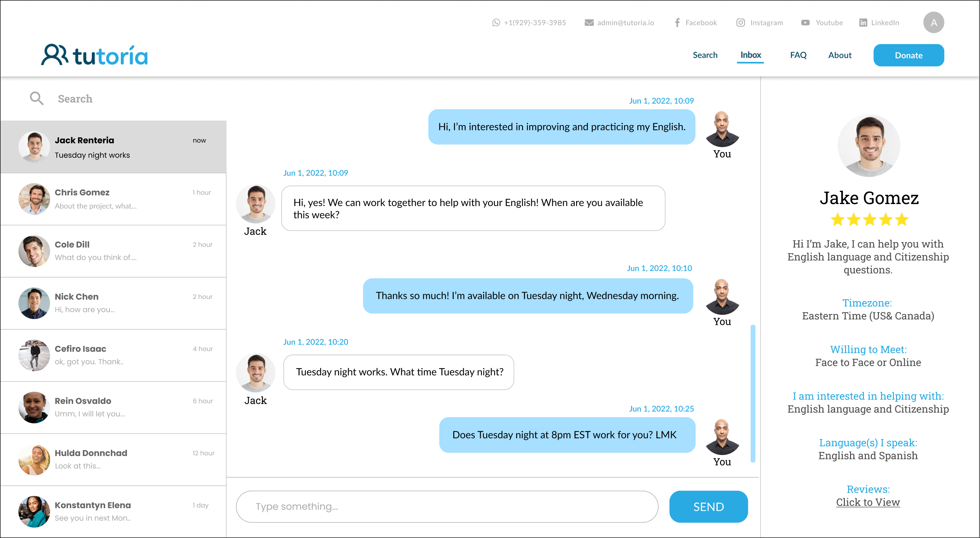Focus the Type something message field
This screenshot has width=980, height=538.
tap(447, 506)
